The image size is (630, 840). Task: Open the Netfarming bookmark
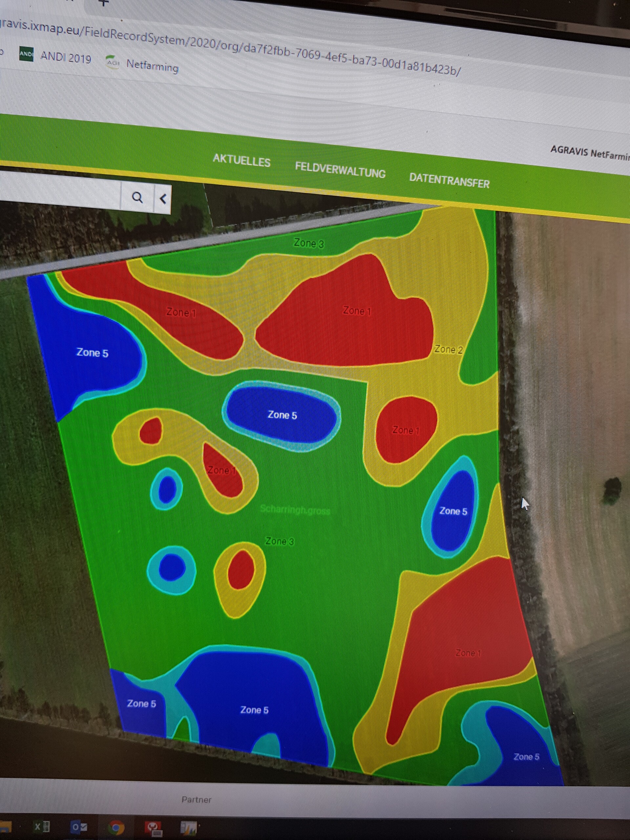pyautogui.click(x=142, y=65)
